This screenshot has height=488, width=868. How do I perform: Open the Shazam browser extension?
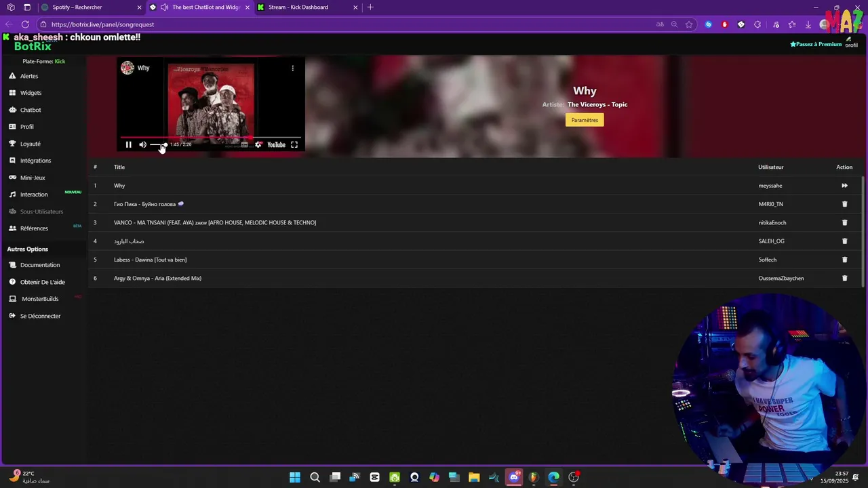(x=709, y=24)
